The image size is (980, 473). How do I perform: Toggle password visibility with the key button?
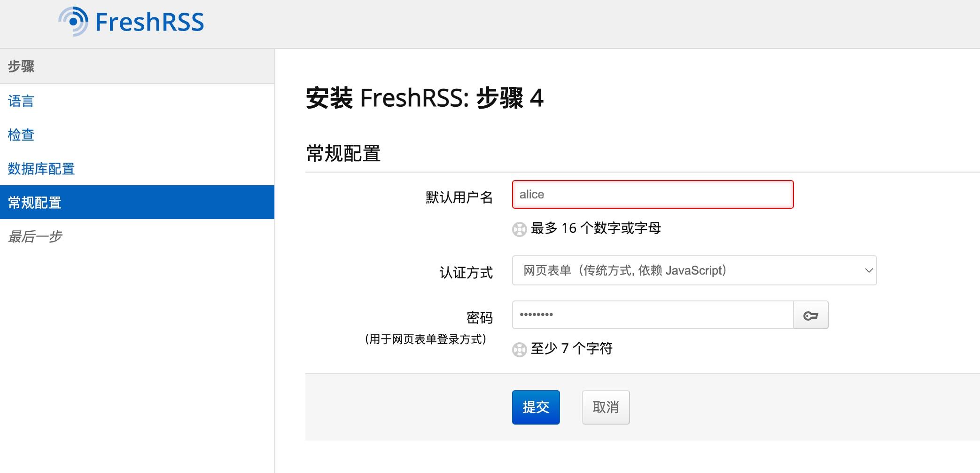click(x=811, y=315)
